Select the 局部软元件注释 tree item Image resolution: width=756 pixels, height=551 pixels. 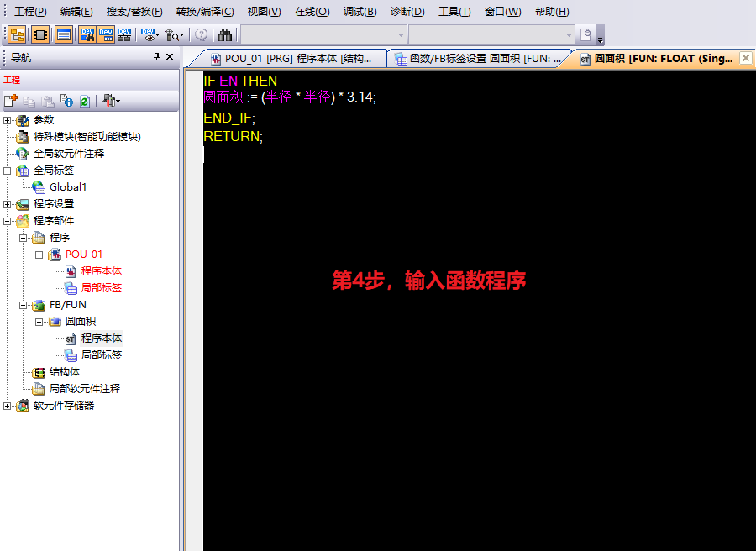[85, 389]
